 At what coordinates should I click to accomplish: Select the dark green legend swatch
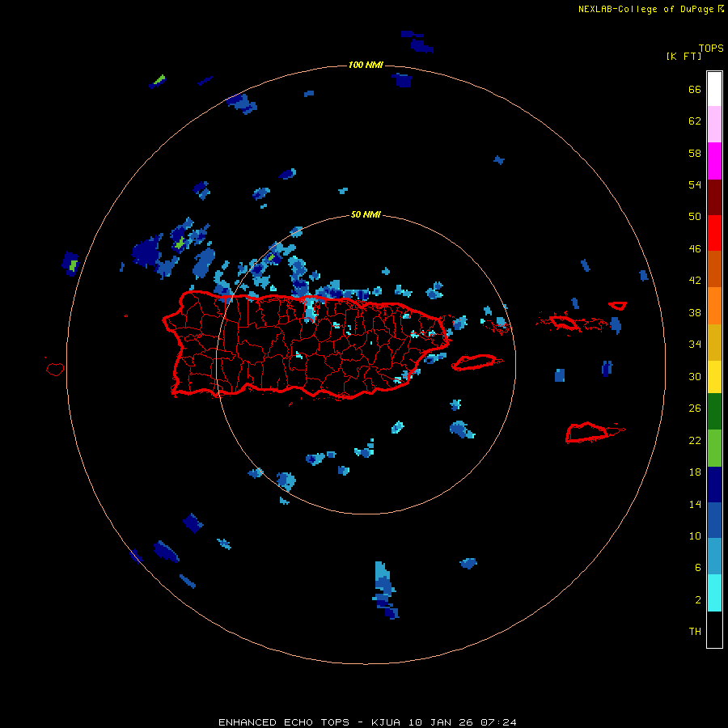click(714, 412)
